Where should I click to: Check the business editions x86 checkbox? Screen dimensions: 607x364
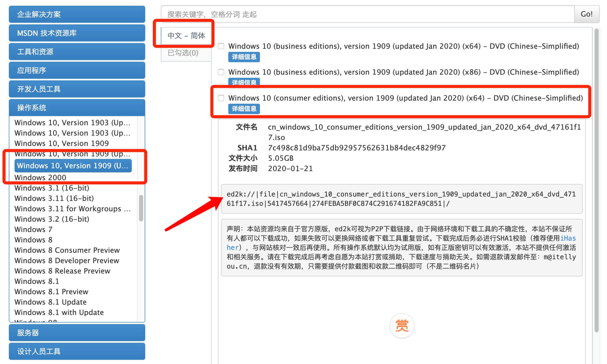tap(221, 72)
